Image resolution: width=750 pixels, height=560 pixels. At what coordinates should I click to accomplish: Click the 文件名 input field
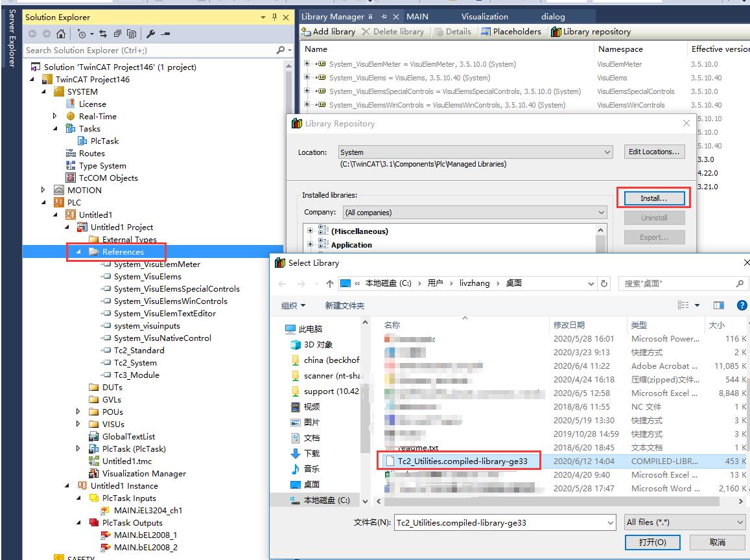click(x=500, y=522)
